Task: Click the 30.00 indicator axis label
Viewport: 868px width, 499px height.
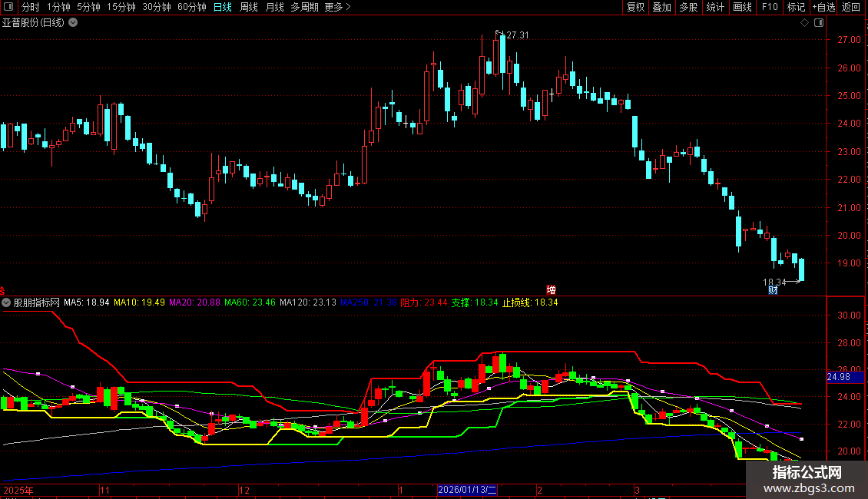Action: [x=849, y=316]
